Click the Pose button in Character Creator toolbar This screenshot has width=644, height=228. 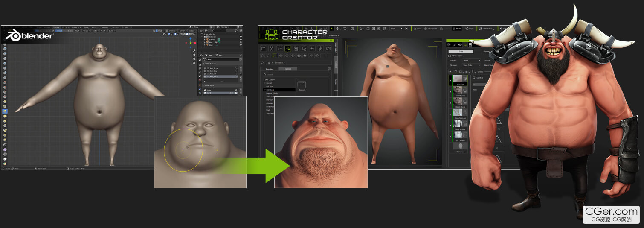point(417,29)
